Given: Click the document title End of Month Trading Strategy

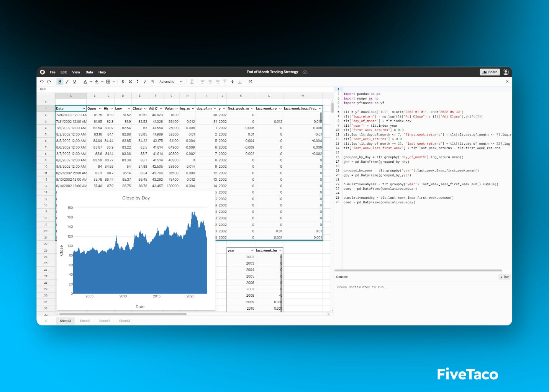Looking at the screenshot, I should (272, 72).
